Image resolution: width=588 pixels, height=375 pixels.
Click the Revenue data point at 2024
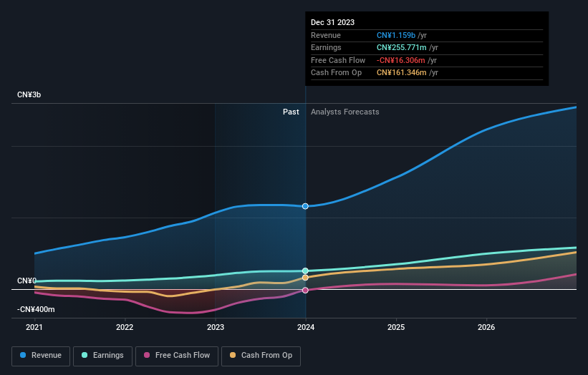click(x=305, y=206)
